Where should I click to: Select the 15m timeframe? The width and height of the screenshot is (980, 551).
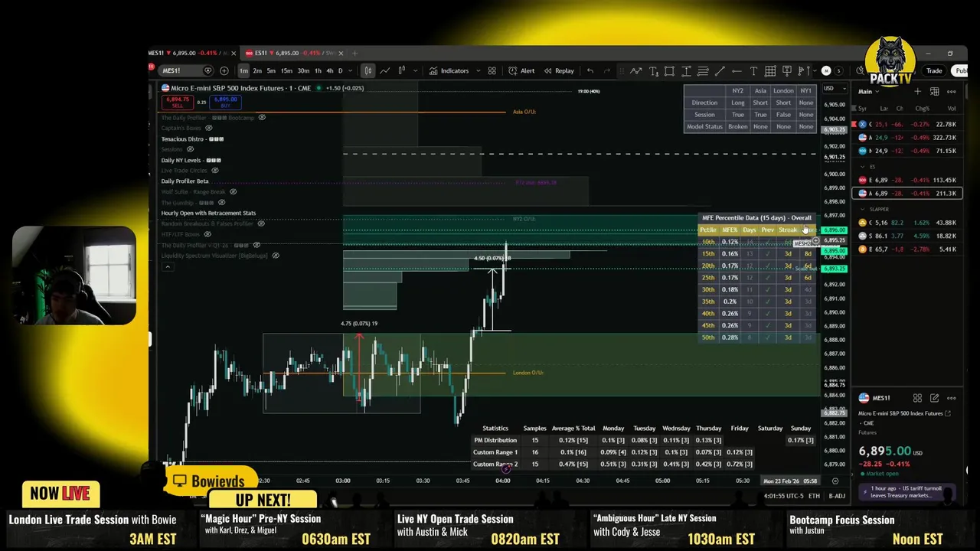tap(286, 70)
